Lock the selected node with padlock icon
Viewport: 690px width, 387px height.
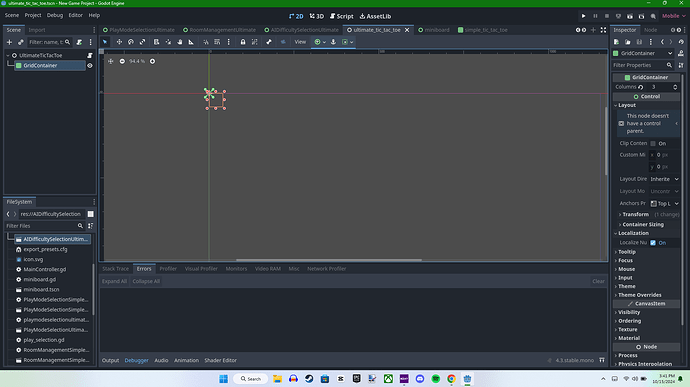(x=242, y=42)
